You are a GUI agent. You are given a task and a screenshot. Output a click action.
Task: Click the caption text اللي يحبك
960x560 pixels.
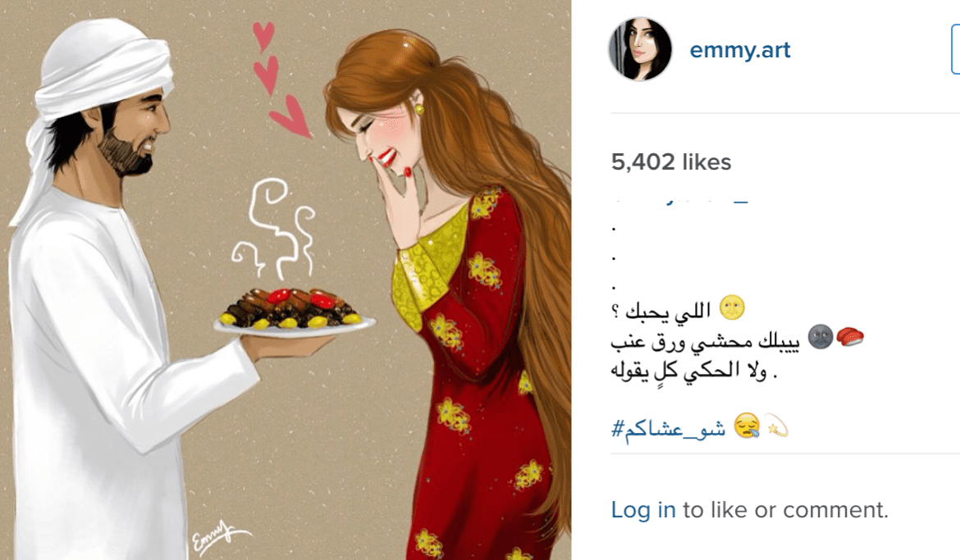[x=661, y=310]
